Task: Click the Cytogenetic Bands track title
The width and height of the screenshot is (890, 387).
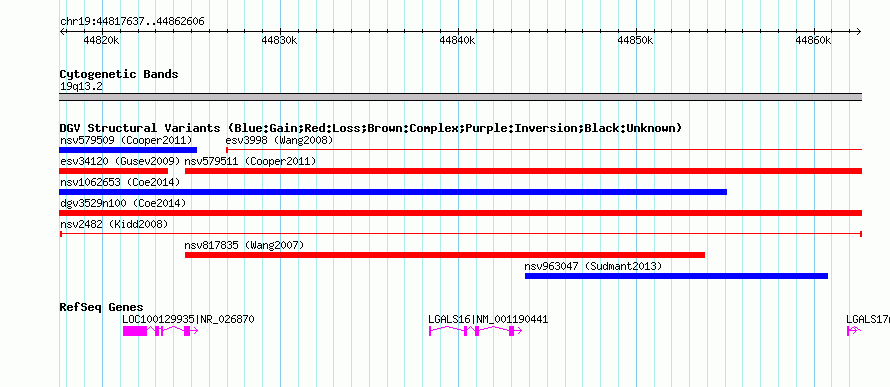Action: click(119, 74)
